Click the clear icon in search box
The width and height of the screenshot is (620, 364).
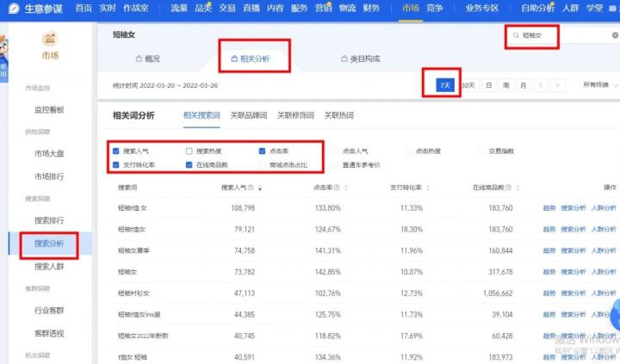tap(615, 36)
